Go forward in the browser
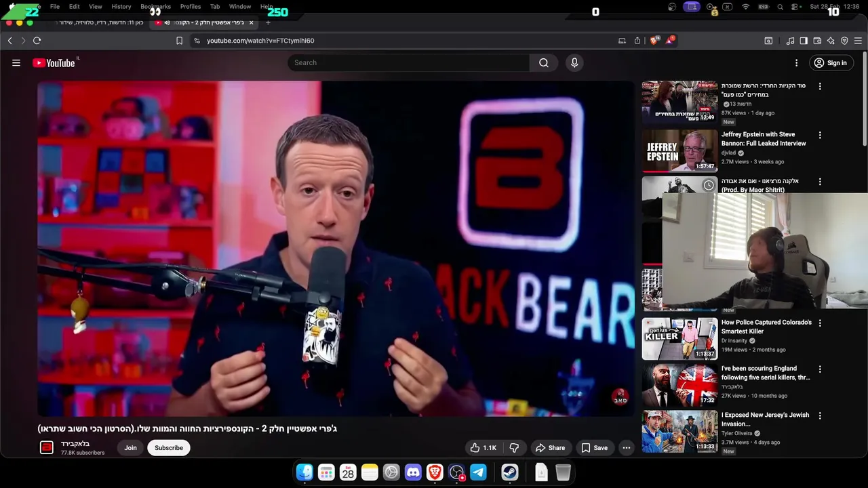 pos(23,41)
